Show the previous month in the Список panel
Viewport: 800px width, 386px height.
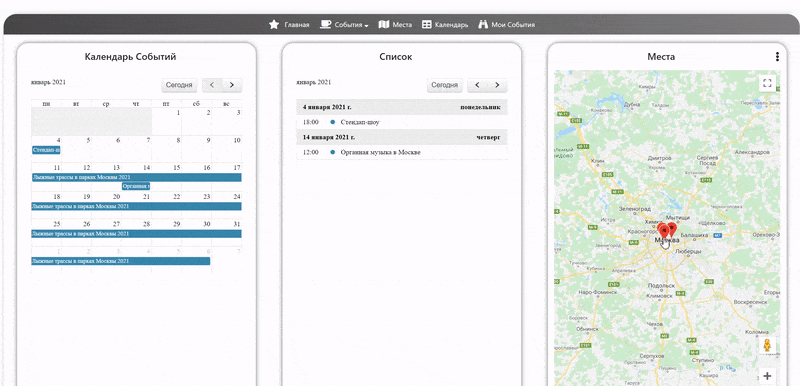pos(478,85)
